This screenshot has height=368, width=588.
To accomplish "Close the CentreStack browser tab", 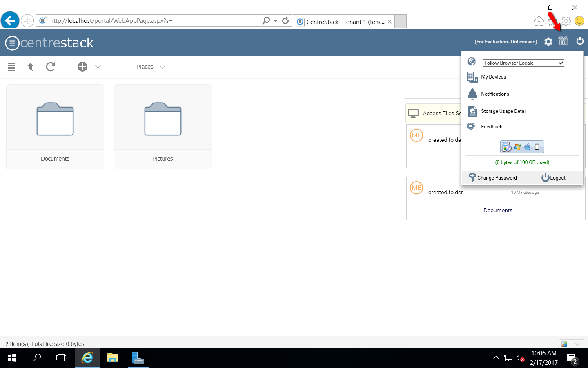I will 390,22.
